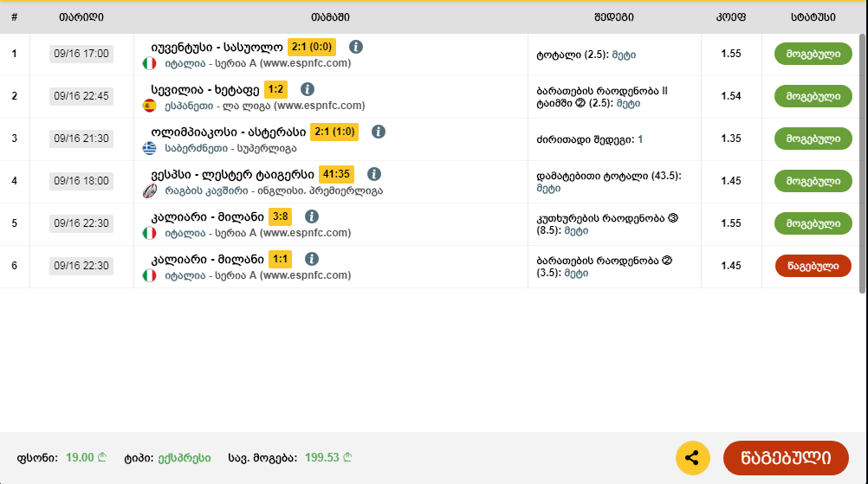Click the Spain flag icon

pyautogui.click(x=150, y=106)
